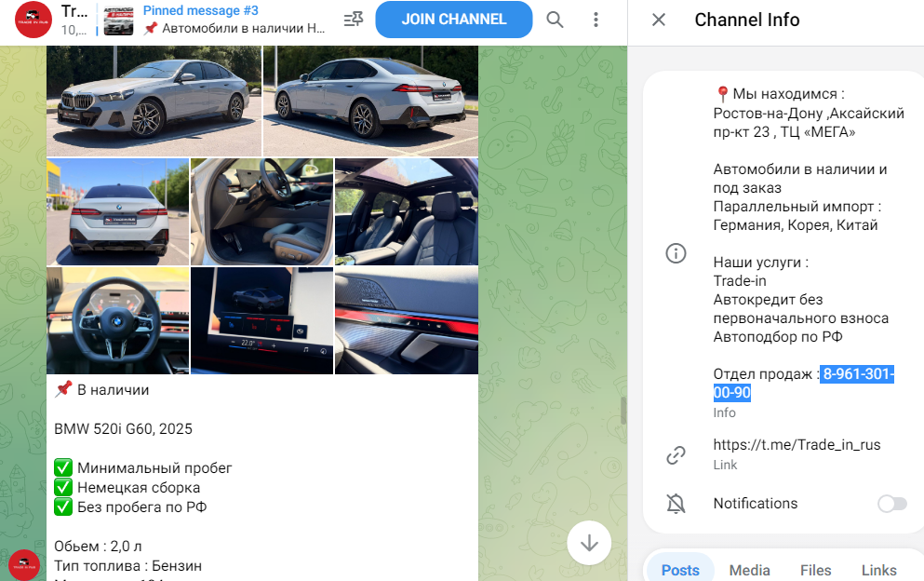Screen dimensions: 924x581
Task: Open the channel avatar in the header
Action: click(x=33, y=20)
